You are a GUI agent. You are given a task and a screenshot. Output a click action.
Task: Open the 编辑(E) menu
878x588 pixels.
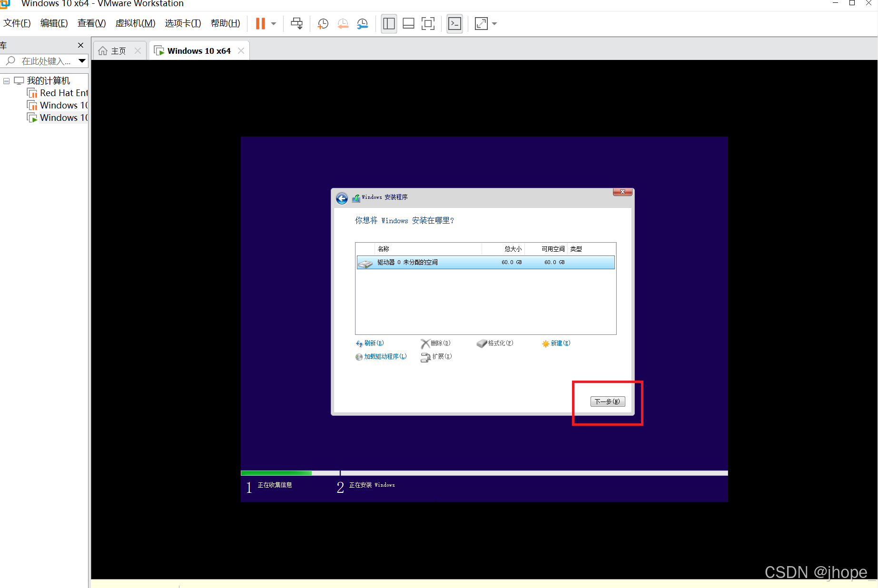coord(54,23)
